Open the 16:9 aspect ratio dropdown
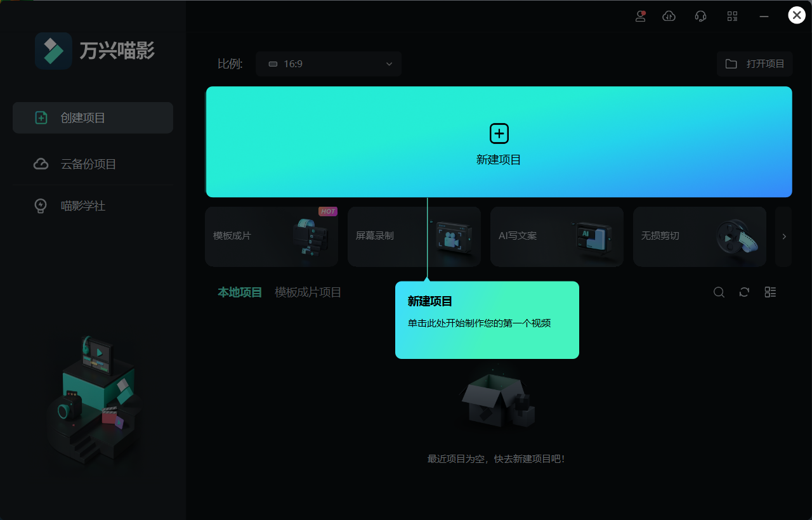 [329, 63]
